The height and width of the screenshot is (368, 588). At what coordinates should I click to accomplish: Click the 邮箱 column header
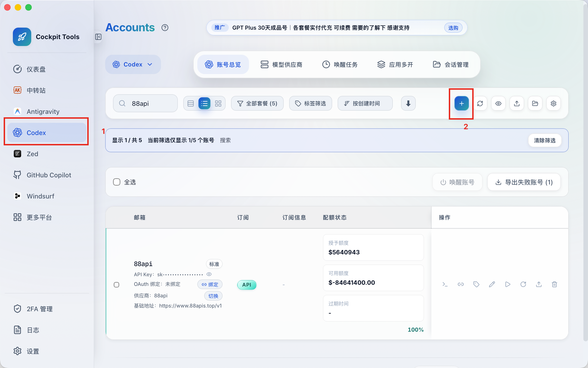[140, 217]
